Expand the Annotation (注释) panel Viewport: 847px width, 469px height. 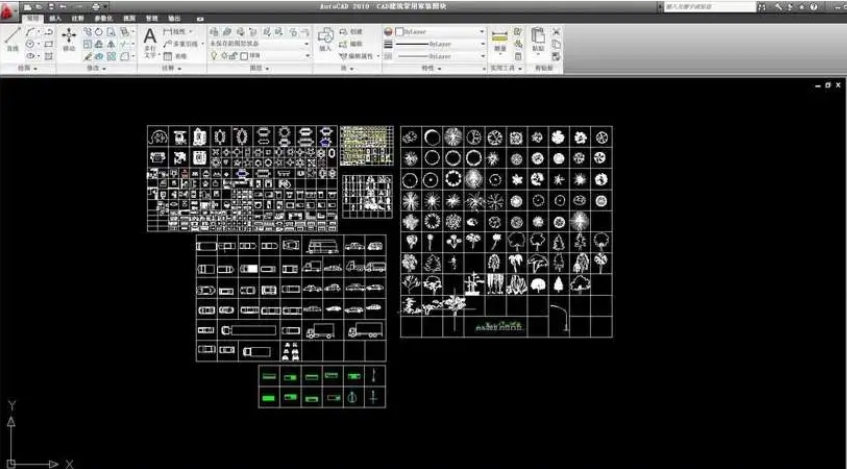(172, 69)
